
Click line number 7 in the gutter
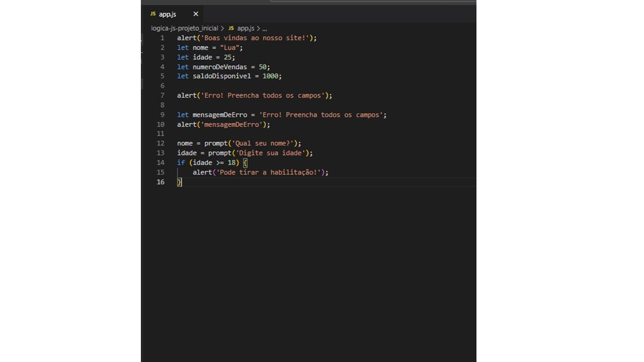(x=163, y=96)
